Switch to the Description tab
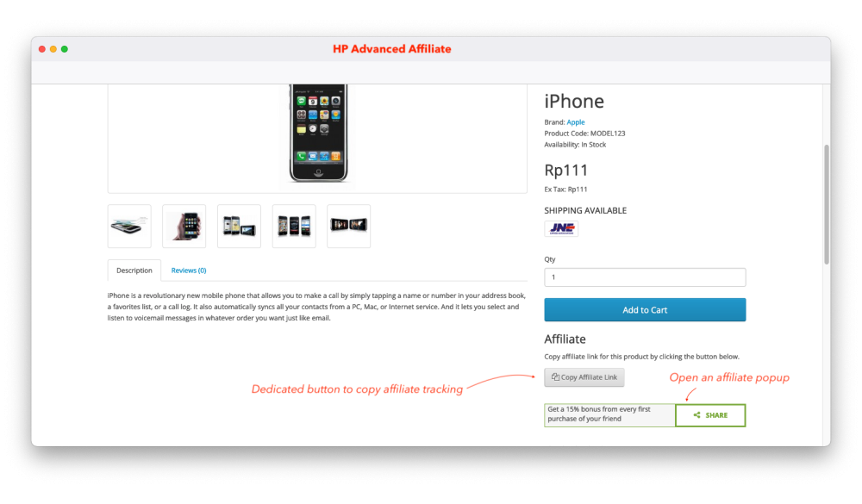 [134, 271]
